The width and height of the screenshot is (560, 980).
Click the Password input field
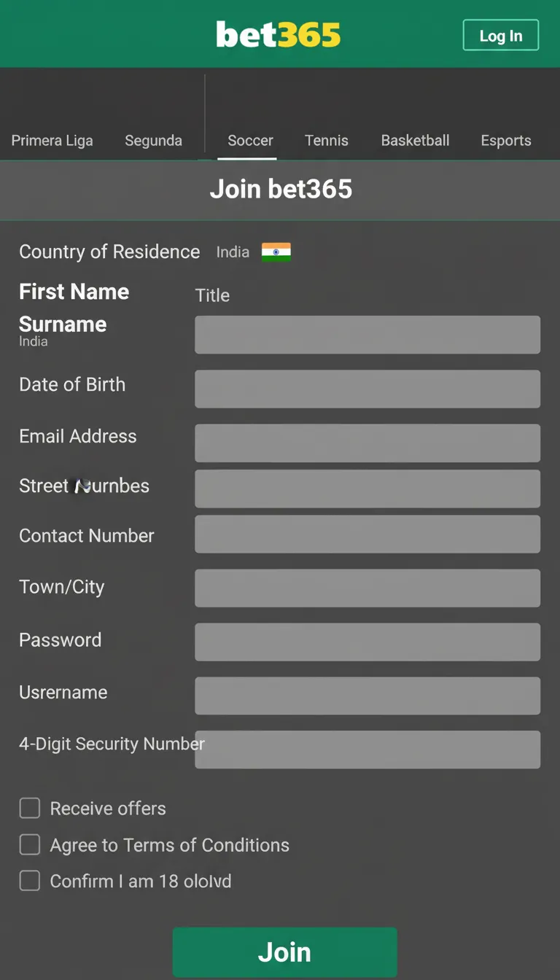click(x=367, y=642)
